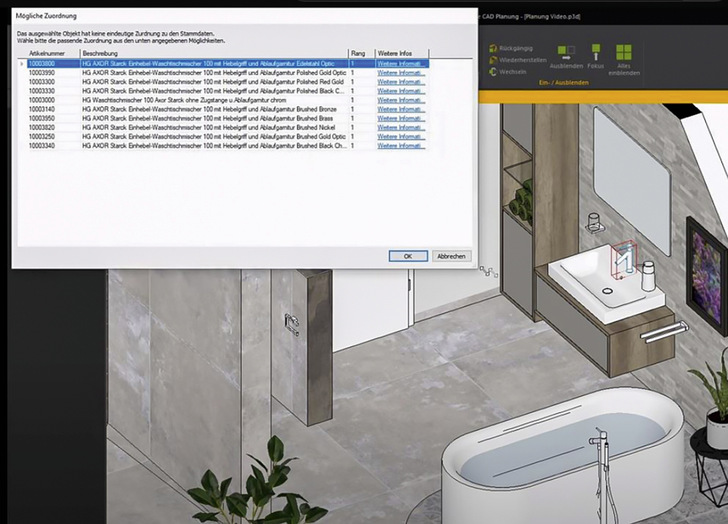
Task: Click the Rückgängig undo icon
Action: click(x=493, y=48)
